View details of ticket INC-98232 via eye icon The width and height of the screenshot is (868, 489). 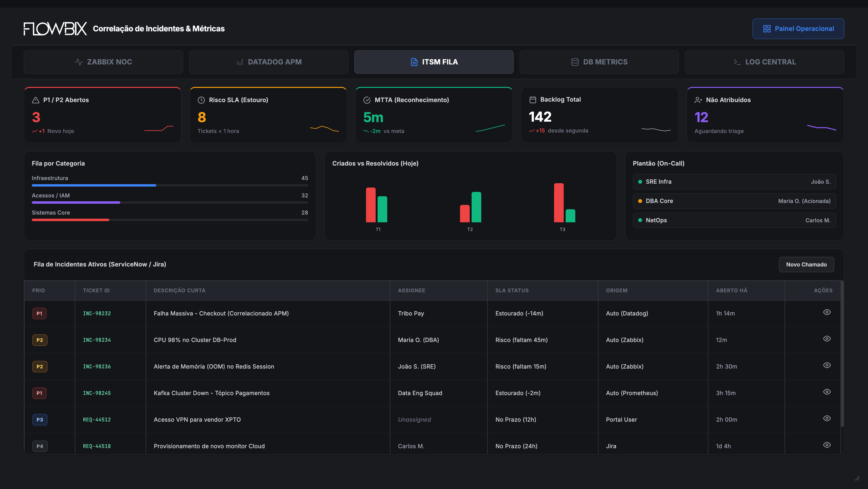coord(827,312)
